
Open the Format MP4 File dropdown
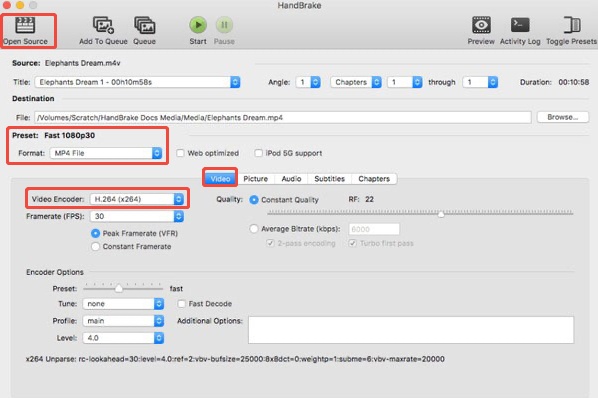(106, 153)
